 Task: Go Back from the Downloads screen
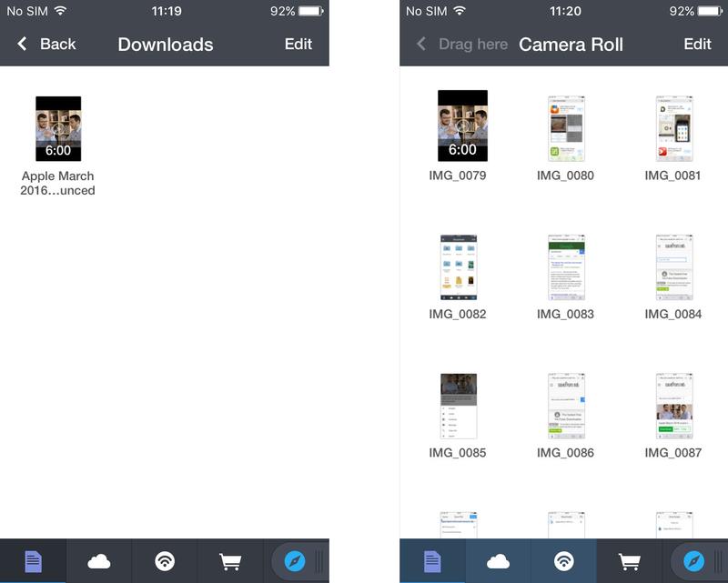[46, 44]
